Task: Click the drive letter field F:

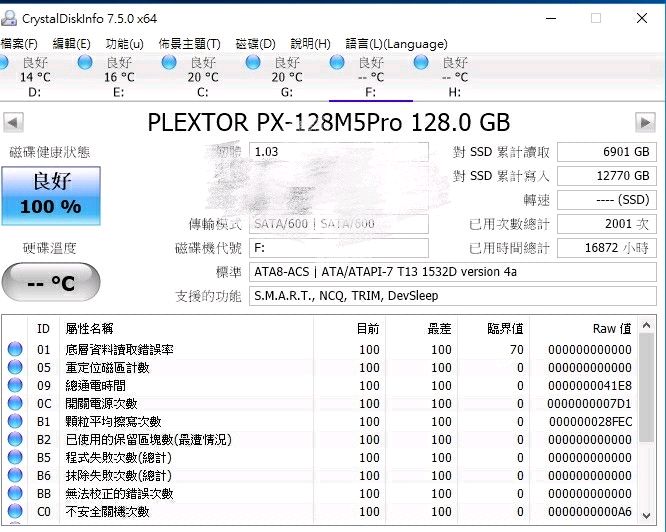Action: 339,248
